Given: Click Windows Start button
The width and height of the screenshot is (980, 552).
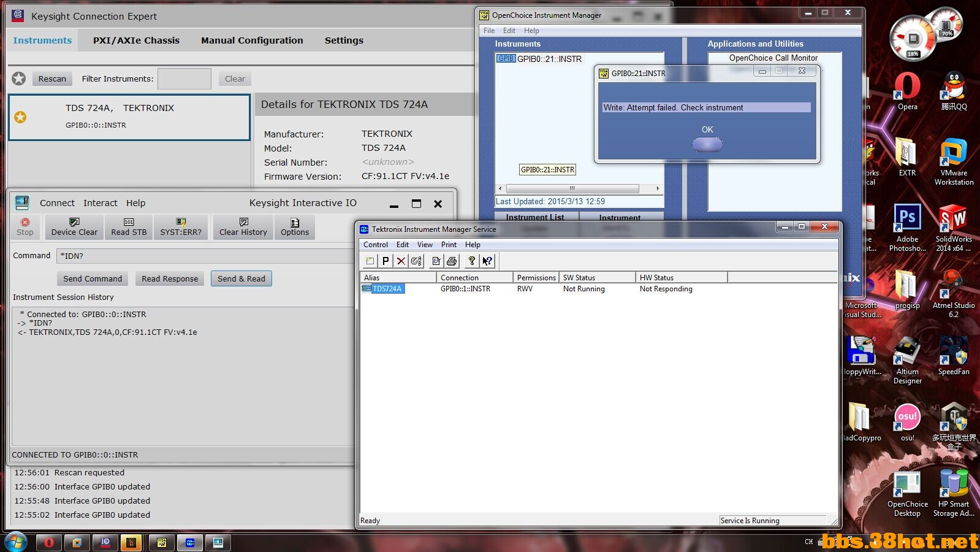Looking at the screenshot, I should tap(16, 542).
